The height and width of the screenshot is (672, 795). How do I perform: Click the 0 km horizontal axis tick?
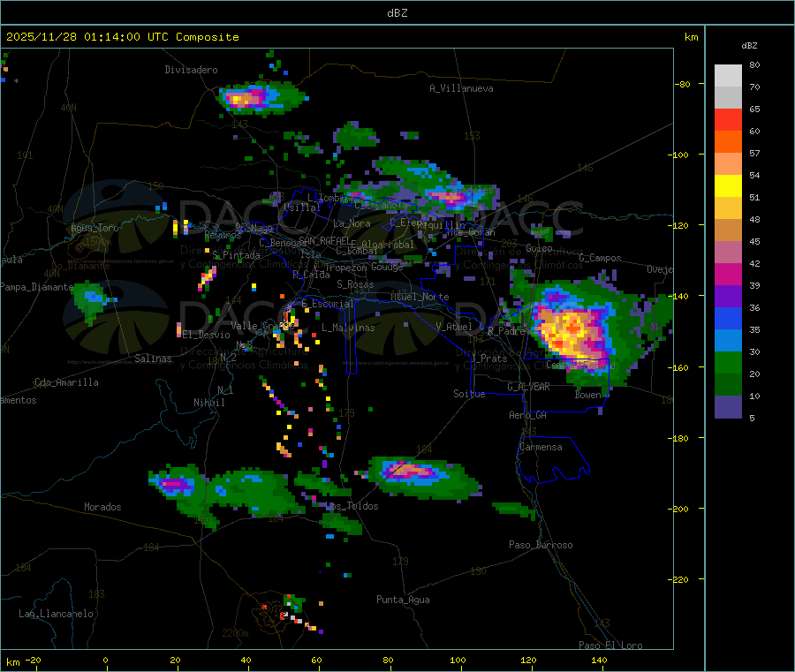pyautogui.click(x=105, y=660)
